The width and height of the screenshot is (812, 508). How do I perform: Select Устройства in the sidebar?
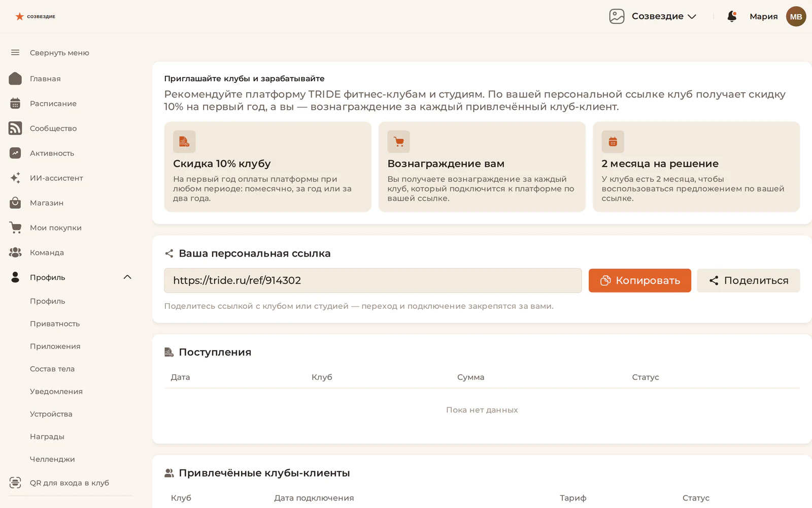point(51,414)
